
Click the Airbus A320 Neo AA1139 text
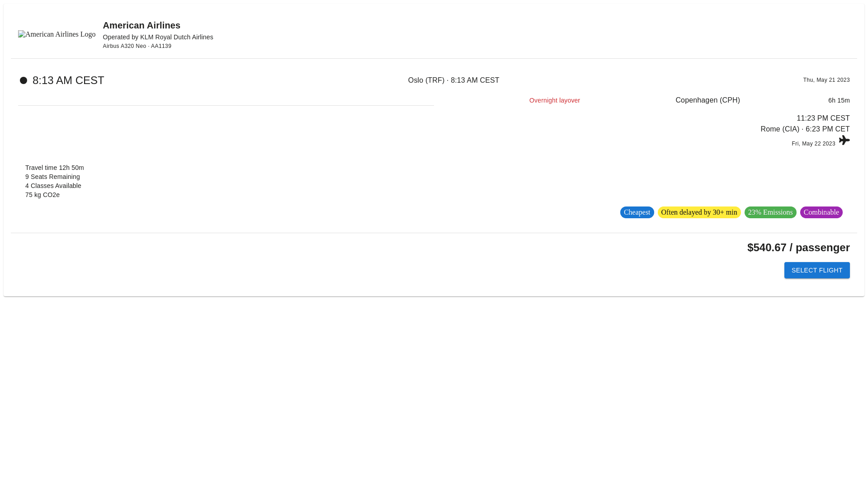point(137,46)
